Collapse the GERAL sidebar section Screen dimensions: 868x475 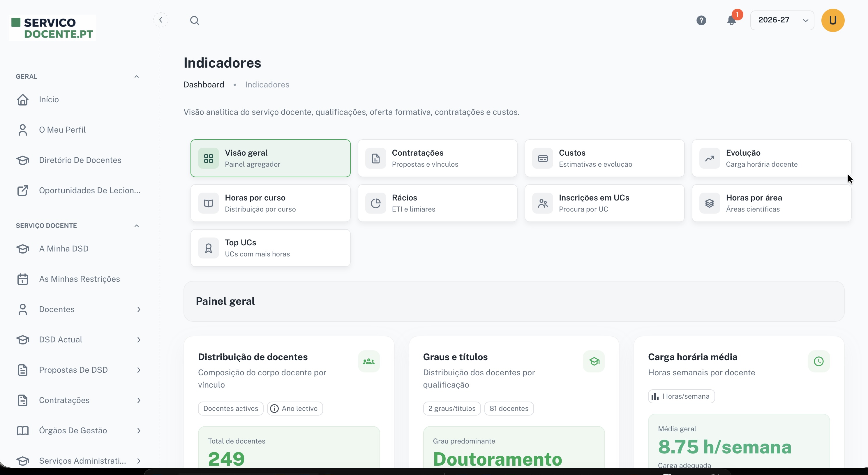pos(137,77)
